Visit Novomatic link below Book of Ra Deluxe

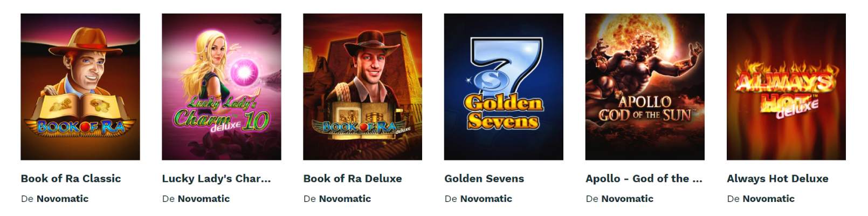tap(345, 199)
